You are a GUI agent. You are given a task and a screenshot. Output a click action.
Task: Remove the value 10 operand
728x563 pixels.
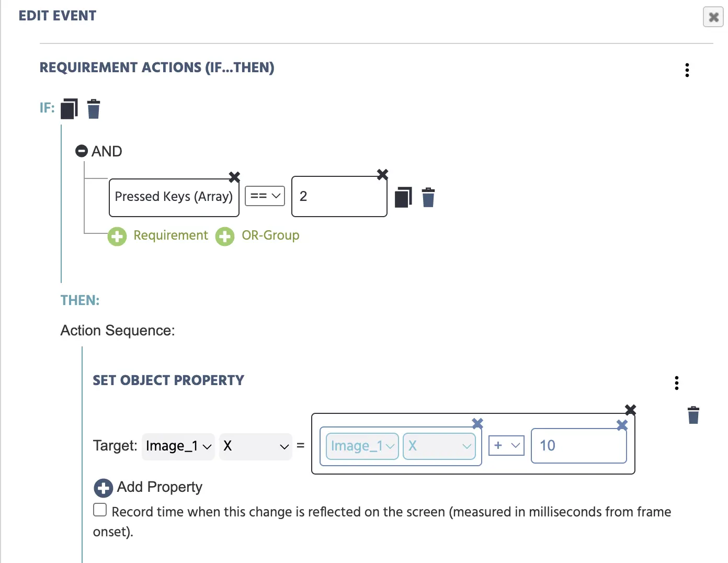click(x=622, y=425)
